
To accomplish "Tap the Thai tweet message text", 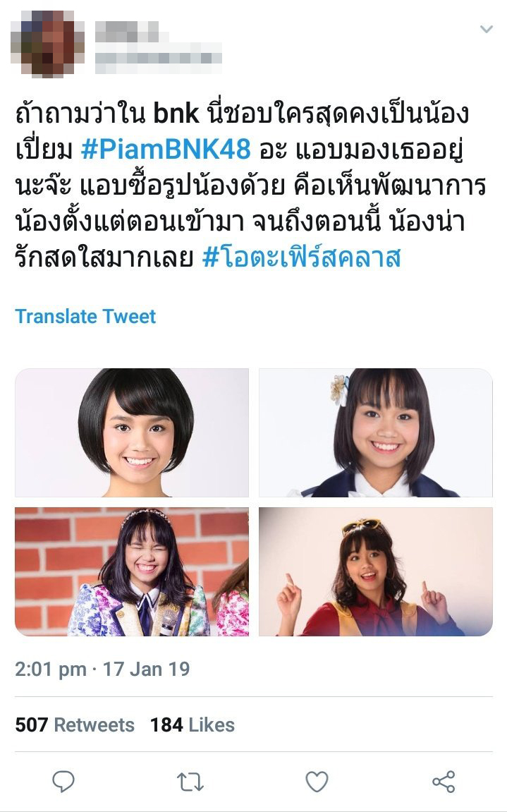I will [250, 186].
